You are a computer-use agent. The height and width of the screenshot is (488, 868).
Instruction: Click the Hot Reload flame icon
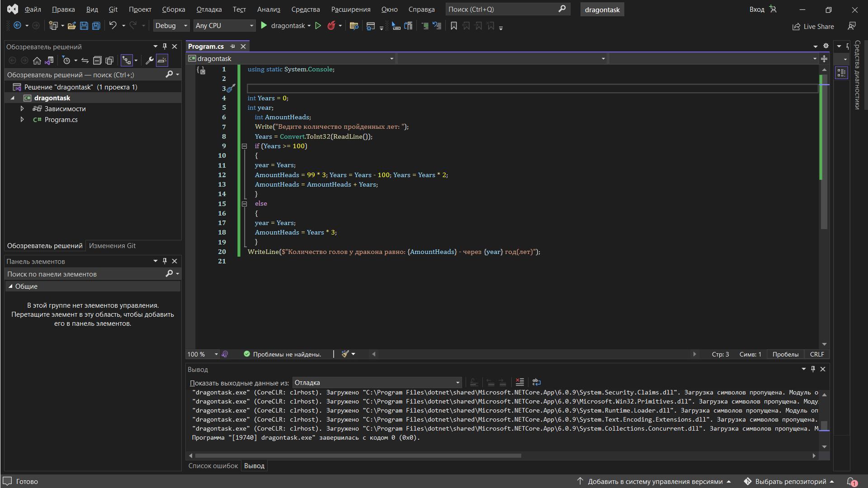331,26
